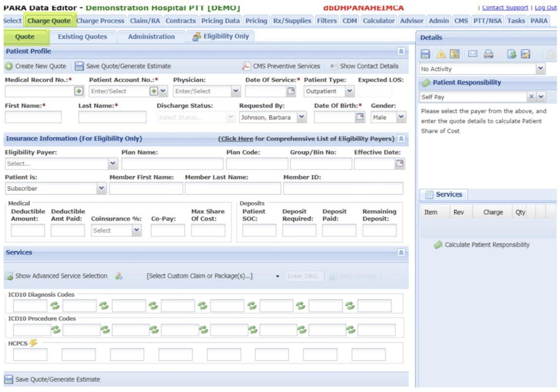560x392 pixels.
Task: Collapse the Patient Profile section
Action: (401, 51)
